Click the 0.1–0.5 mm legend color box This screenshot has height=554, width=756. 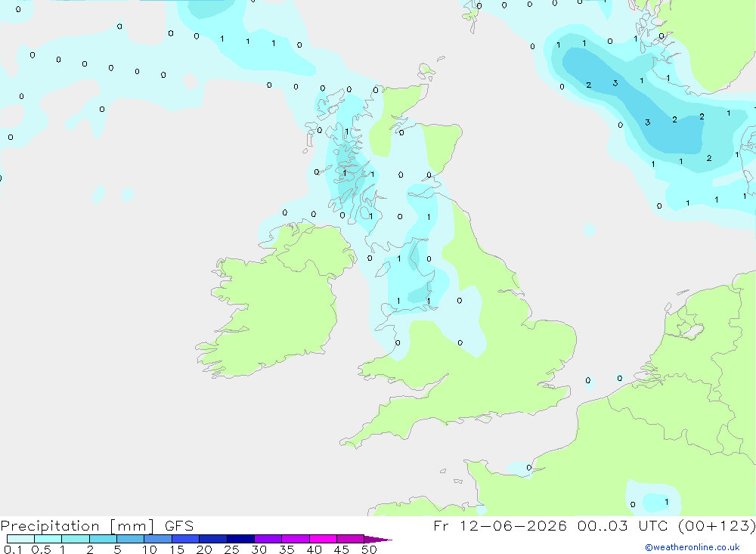tap(20, 539)
